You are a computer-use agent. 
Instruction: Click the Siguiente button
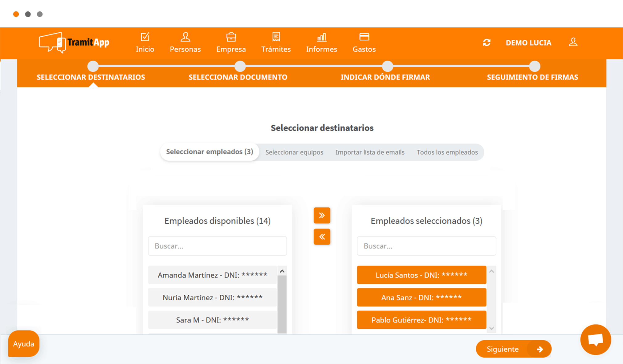click(x=514, y=349)
